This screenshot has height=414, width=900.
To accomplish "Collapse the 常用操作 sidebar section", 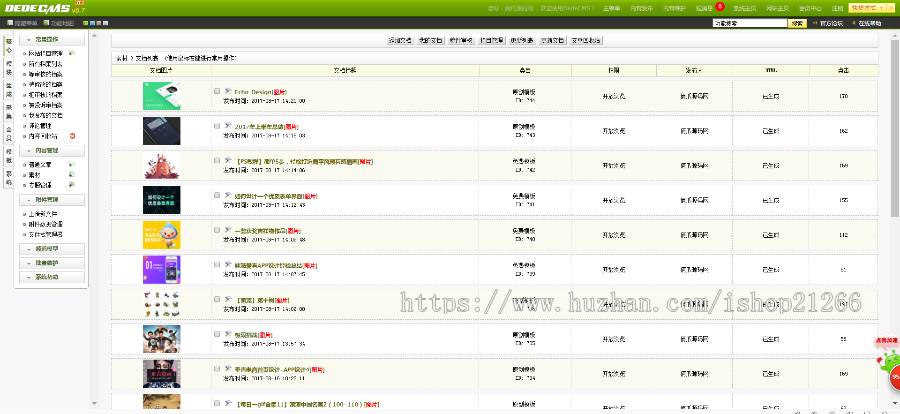I will click(x=52, y=40).
